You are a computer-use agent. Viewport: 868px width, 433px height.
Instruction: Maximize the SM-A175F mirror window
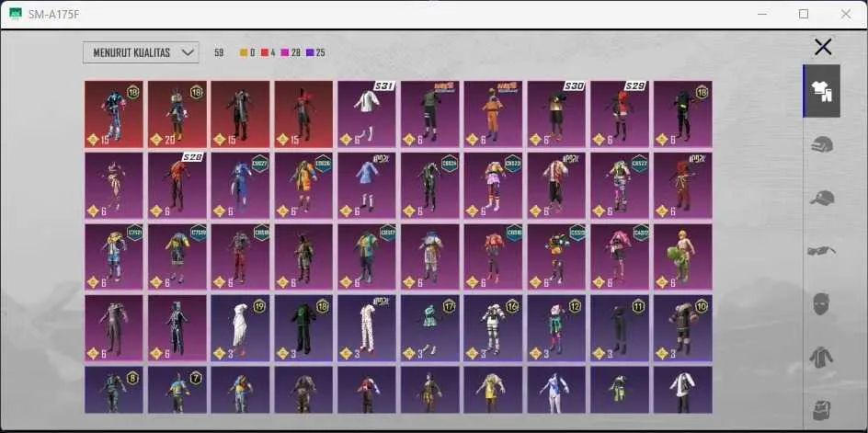coord(804,14)
